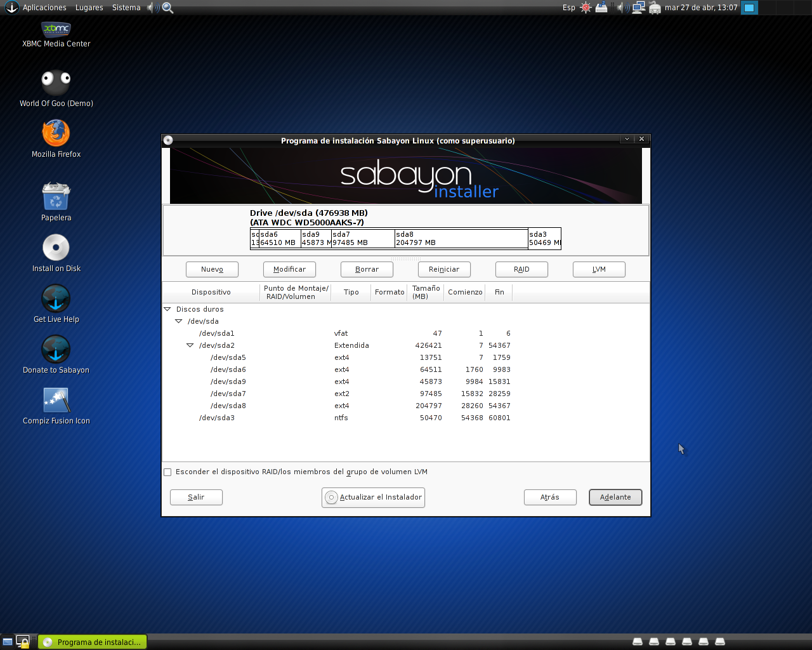Click sda7 block in drive diagram
The image size is (812, 650).
click(363, 238)
